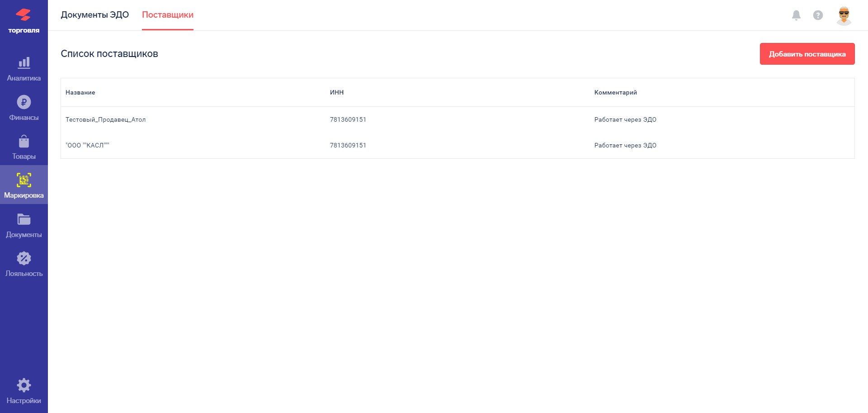Open the help question mark icon

click(x=818, y=15)
